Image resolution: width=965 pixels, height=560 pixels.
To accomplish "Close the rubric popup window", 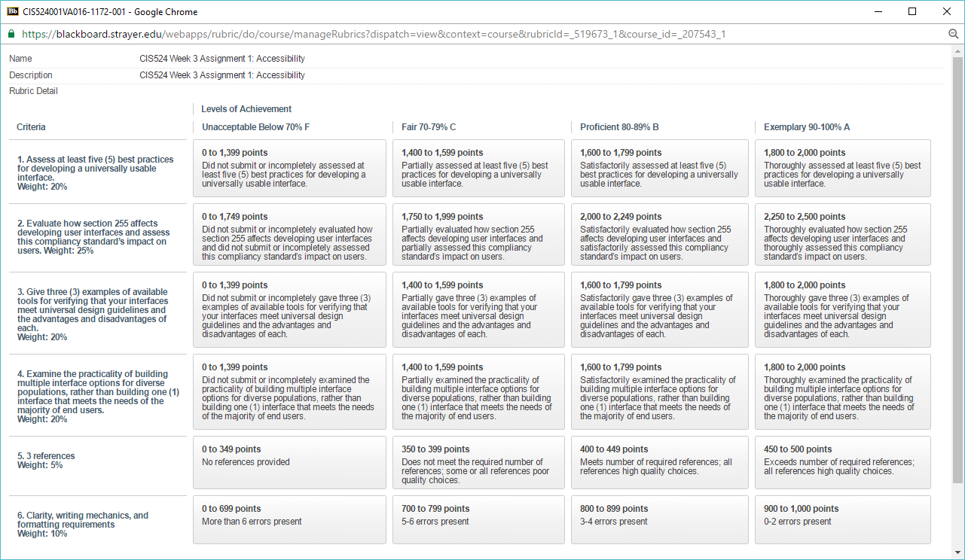I will pos(947,11).
